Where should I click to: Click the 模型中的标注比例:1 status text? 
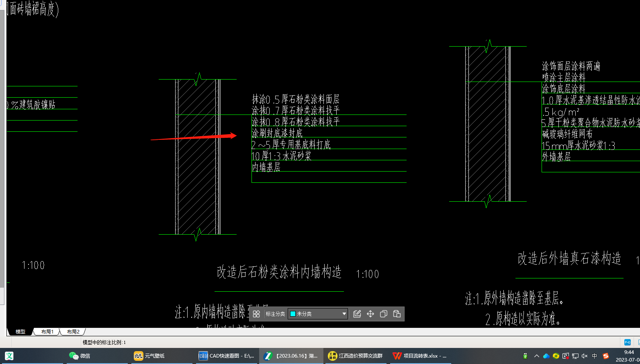(x=104, y=342)
